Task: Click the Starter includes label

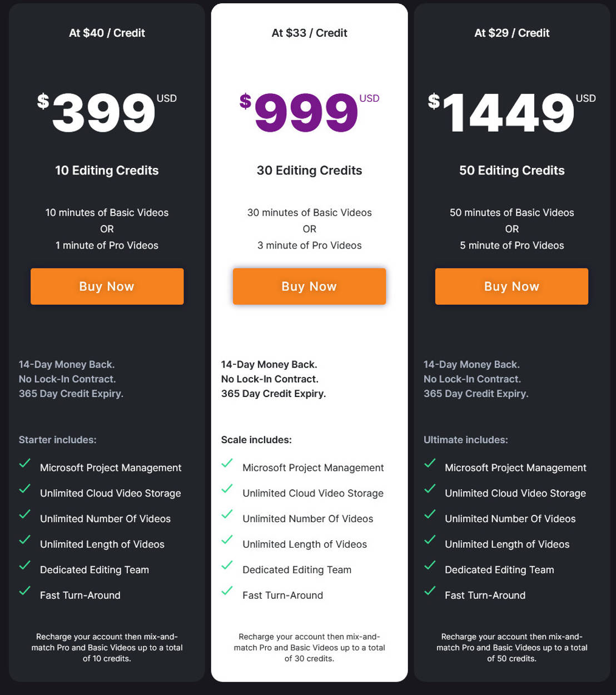Action: [57, 439]
